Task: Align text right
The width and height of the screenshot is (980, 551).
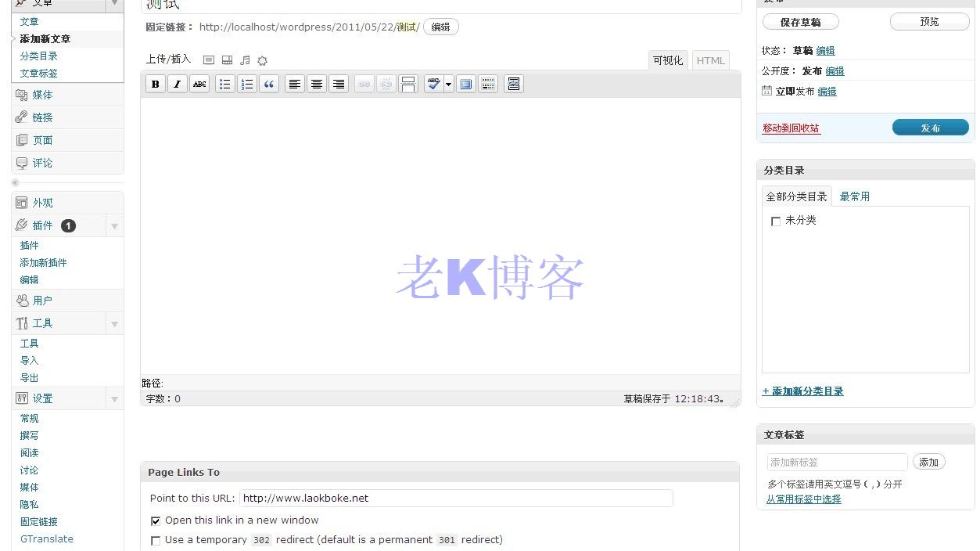Action: 339,84
